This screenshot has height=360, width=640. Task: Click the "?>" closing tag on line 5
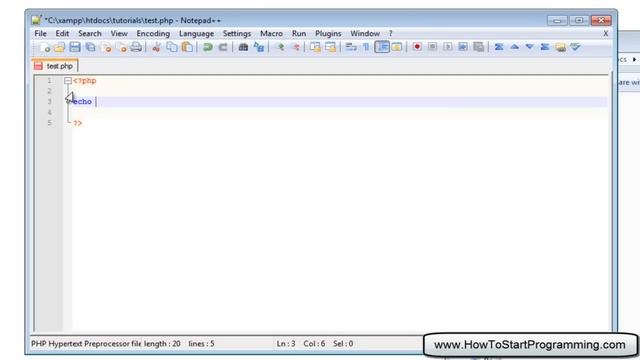pos(78,123)
